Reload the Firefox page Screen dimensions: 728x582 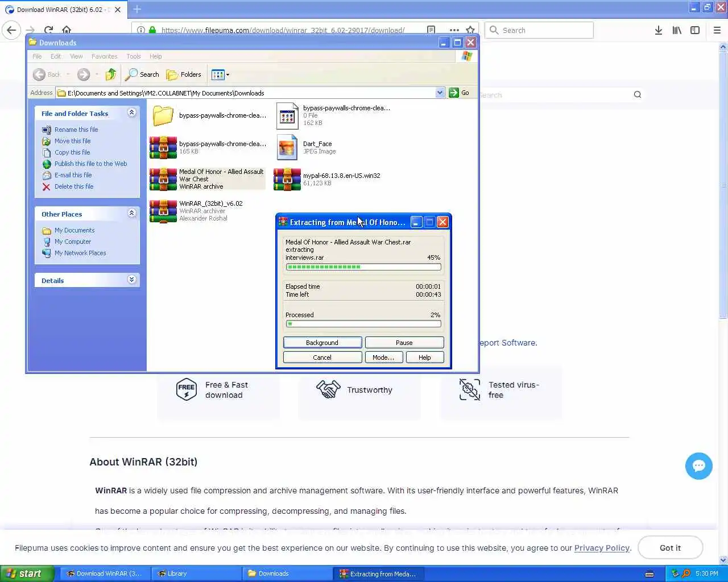coord(48,30)
